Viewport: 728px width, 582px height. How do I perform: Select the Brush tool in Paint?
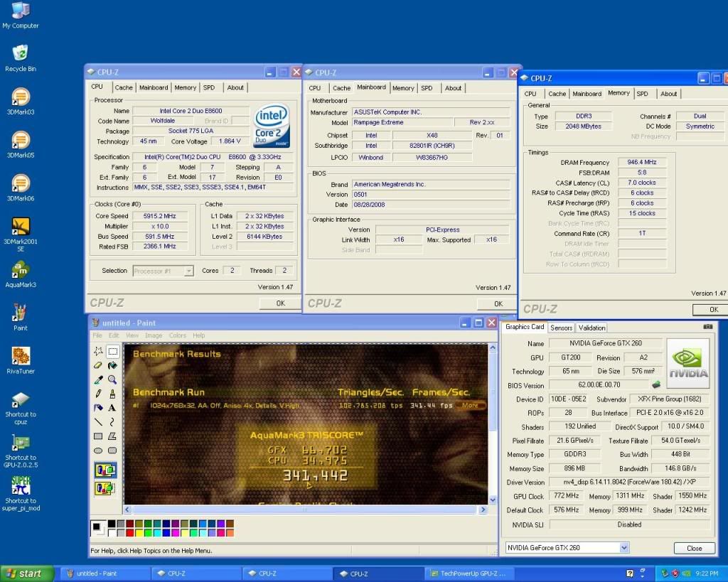[112, 394]
